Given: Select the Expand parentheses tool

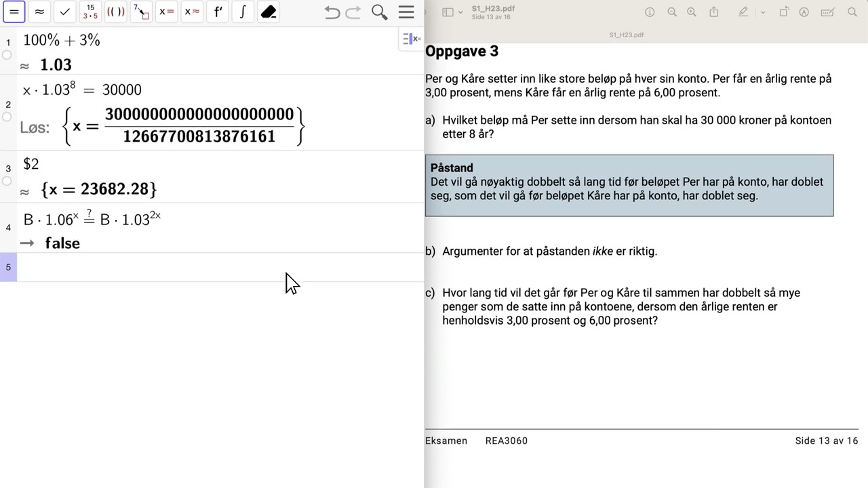Looking at the screenshot, I should pyautogui.click(x=116, y=12).
